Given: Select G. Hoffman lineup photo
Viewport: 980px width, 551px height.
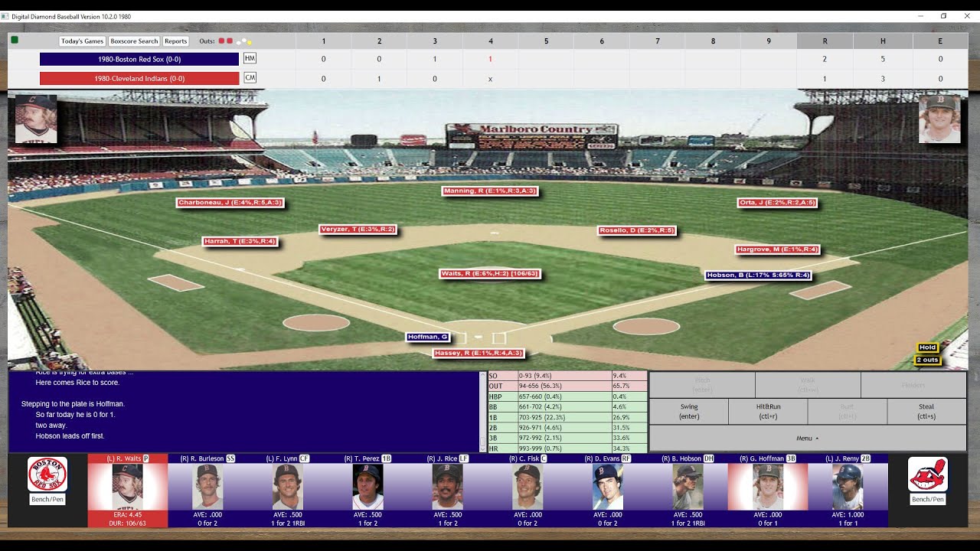Looking at the screenshot, I should coord(768,487).
